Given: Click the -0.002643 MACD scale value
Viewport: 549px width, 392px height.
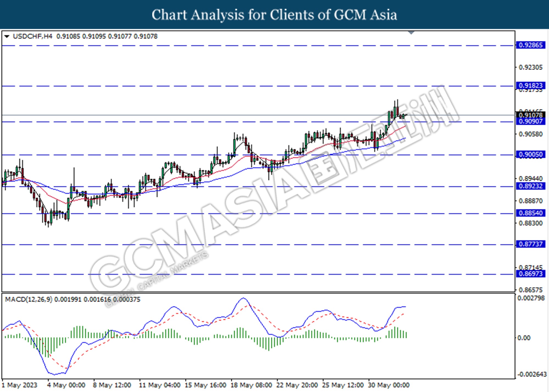Looking at the screenshot, I should (532, 374).
